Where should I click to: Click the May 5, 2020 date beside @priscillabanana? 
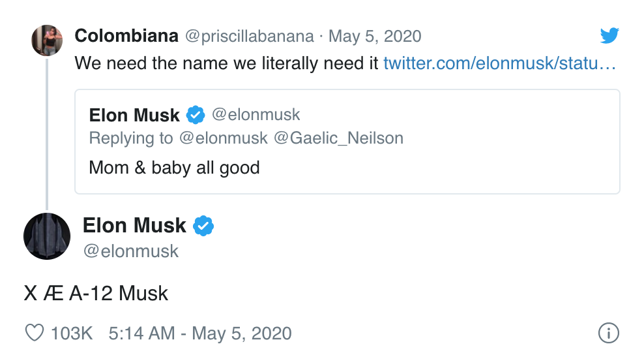(x=375, y=36)
